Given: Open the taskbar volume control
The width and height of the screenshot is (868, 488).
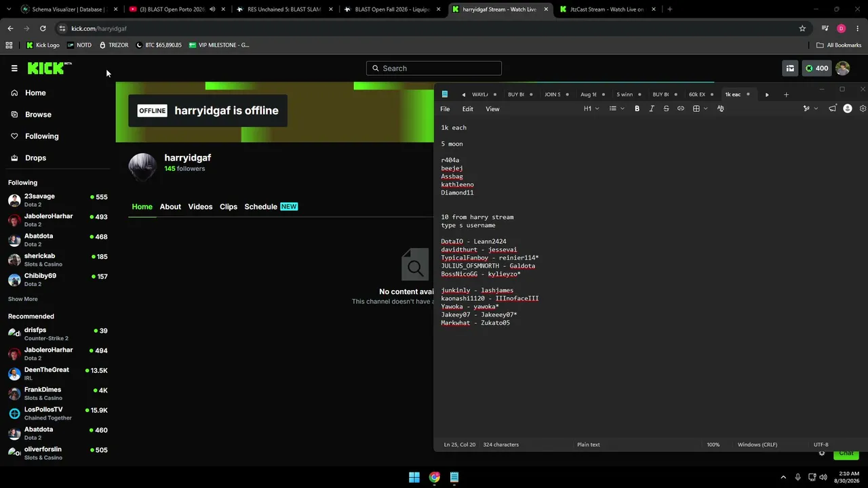Looking at the screenshot, I should click(823, 477).
